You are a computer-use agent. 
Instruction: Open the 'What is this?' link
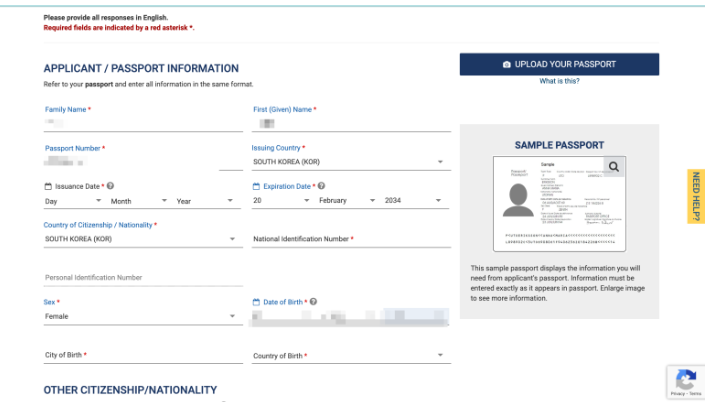[559, 81]
